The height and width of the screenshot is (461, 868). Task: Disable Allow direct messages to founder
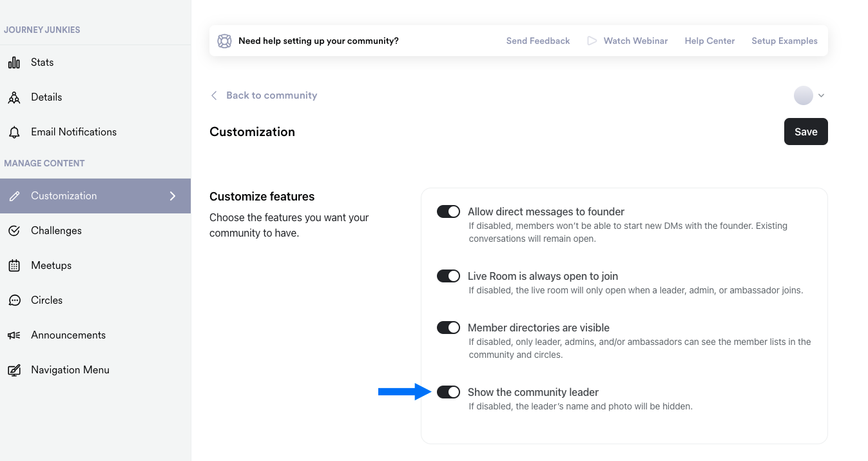(x=448, y=211)
